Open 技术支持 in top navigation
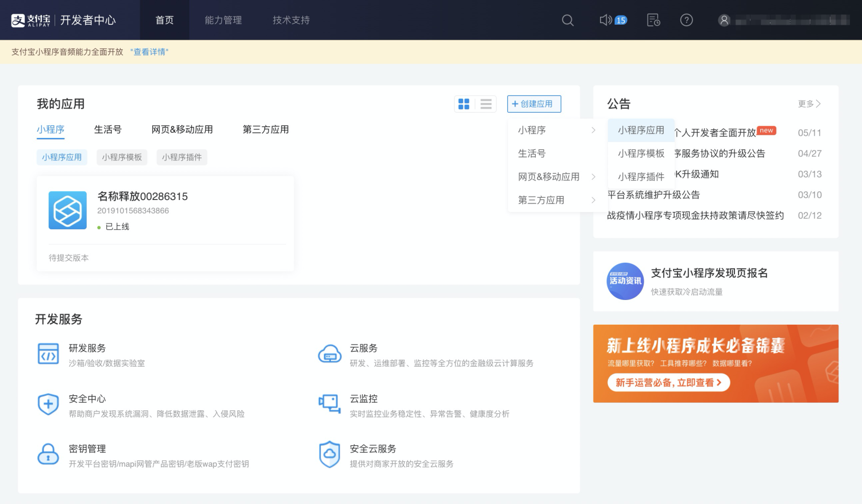 click(x=291, y=20)
